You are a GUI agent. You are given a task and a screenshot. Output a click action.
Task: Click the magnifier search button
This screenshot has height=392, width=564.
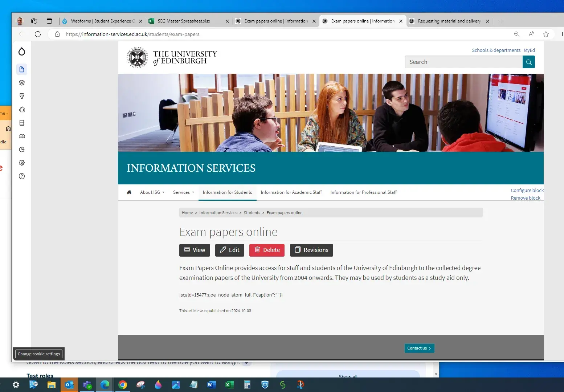pyautogui.click(x=528, y=62)
